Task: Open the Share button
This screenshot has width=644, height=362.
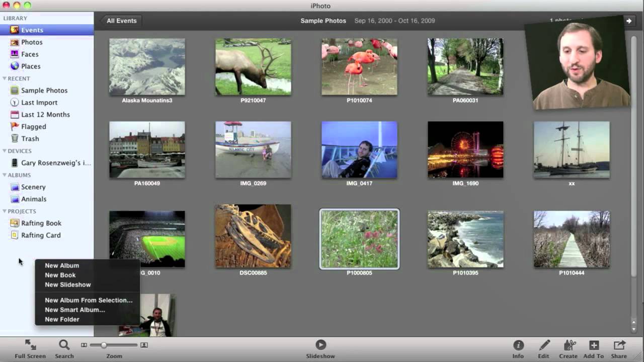Action: point(619,348)
